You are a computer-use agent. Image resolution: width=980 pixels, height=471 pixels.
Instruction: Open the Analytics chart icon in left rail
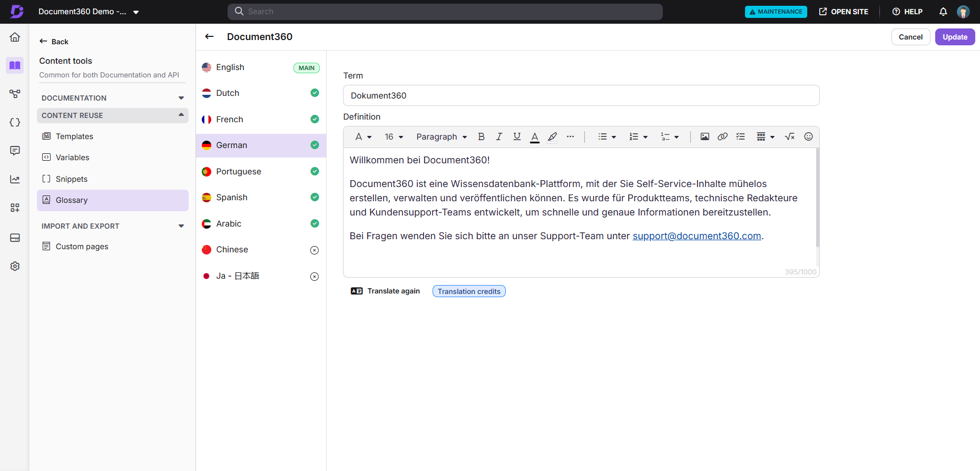pyautogui.click(x=15, y=179)
